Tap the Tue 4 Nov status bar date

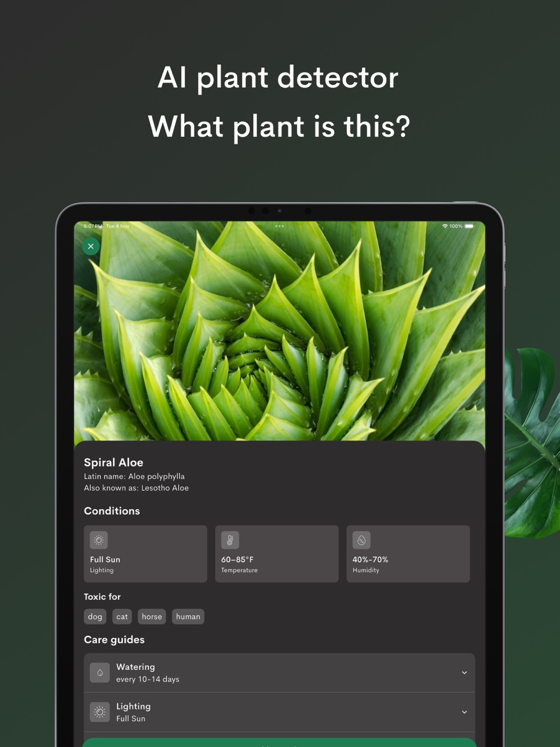click(118, 226)
